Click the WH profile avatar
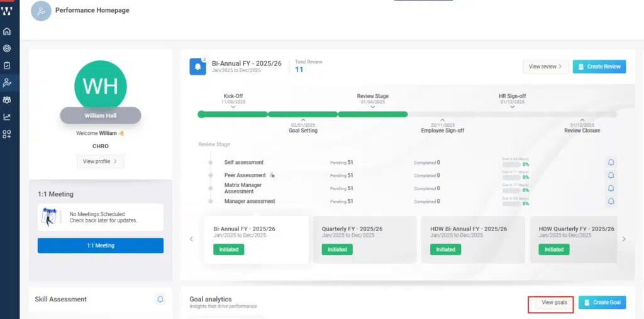Viewport: 644px width, 319px height. click(x=100, y=85)
